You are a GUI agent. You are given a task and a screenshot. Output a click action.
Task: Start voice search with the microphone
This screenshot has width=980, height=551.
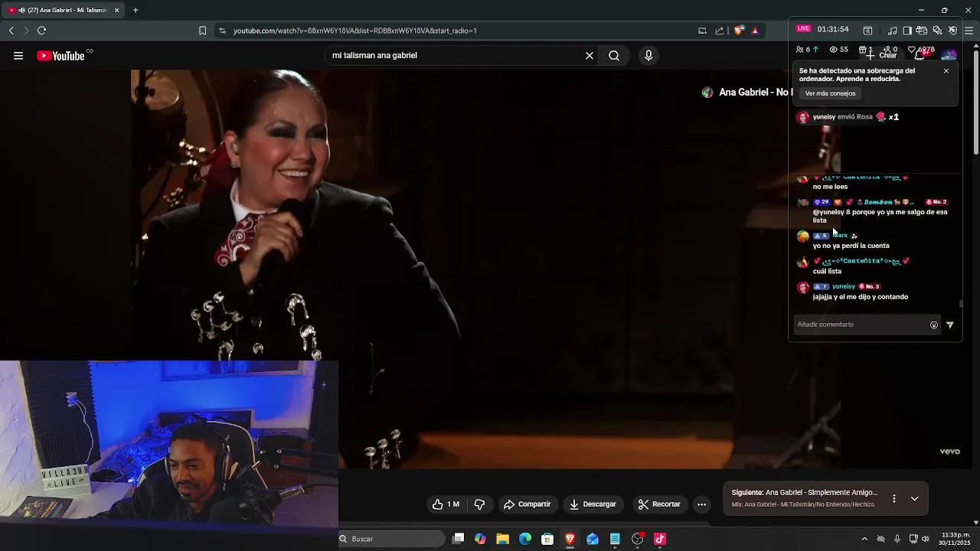(x=648, y=56)
